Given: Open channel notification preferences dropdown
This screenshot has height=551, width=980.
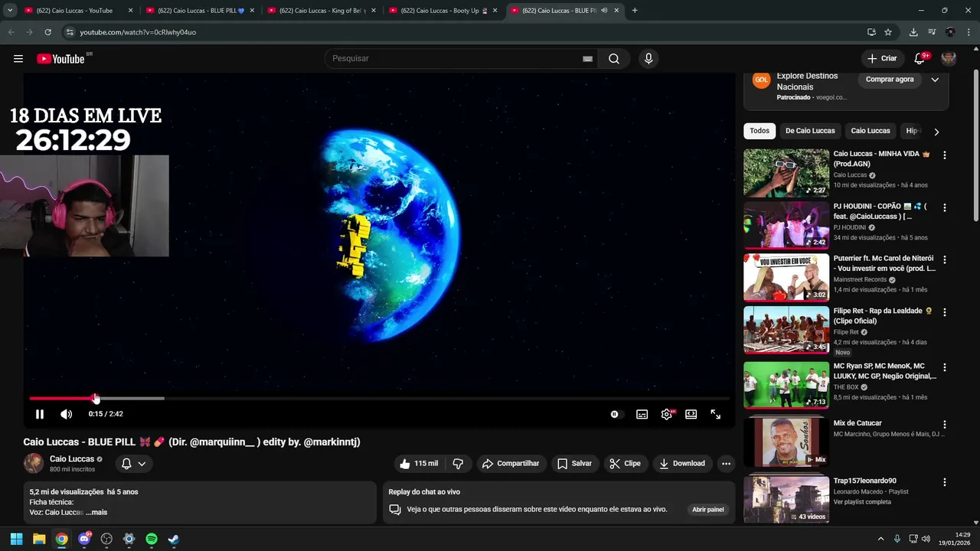Looking at the screenshot, I should pos(133,464).
